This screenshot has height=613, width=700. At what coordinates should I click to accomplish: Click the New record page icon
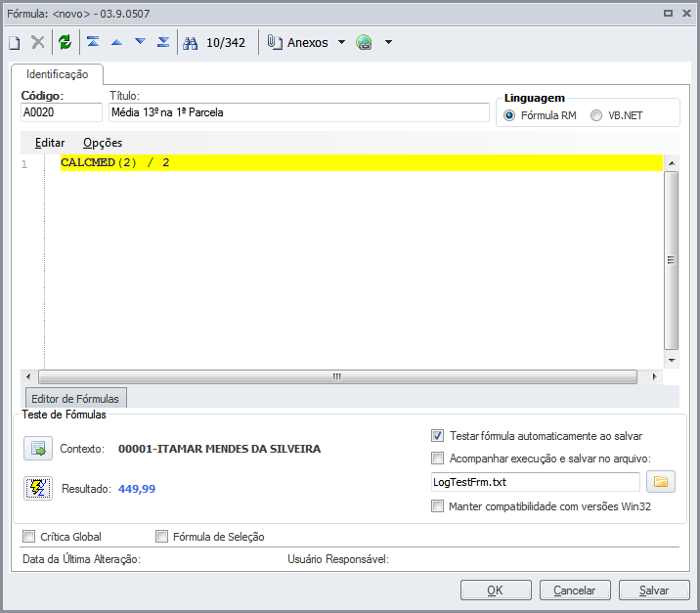coord(15,43)
